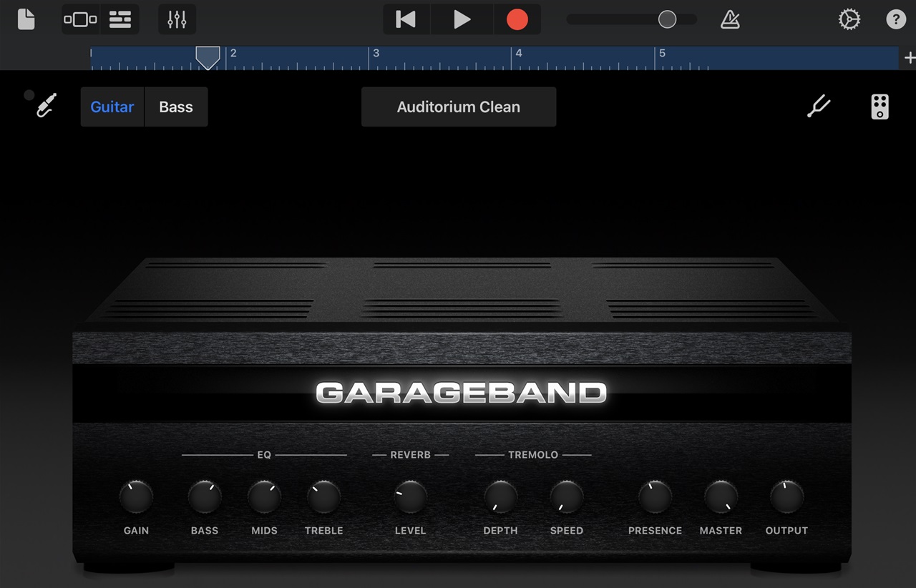Click the GARAGEBAND amp logo
The height and width of the screenshot is (588, 916).
[x=462, y=393]
